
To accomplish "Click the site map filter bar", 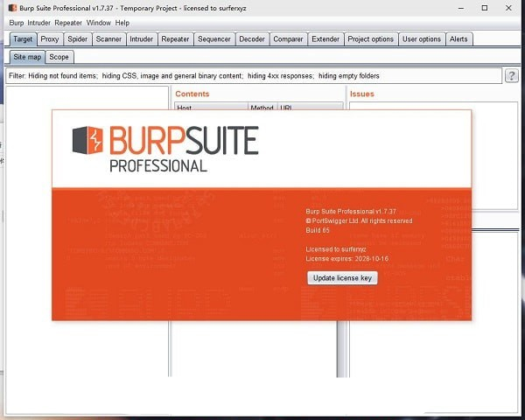I will point(254,76).
